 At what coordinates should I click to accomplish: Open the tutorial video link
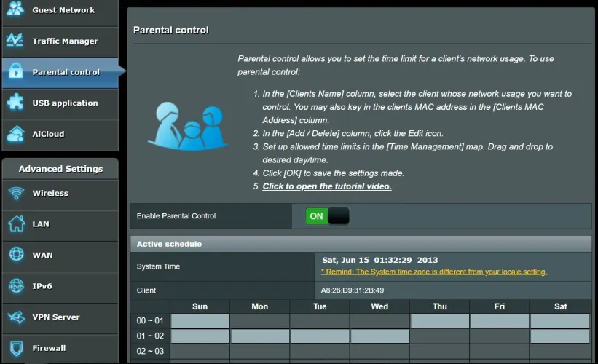327,186
